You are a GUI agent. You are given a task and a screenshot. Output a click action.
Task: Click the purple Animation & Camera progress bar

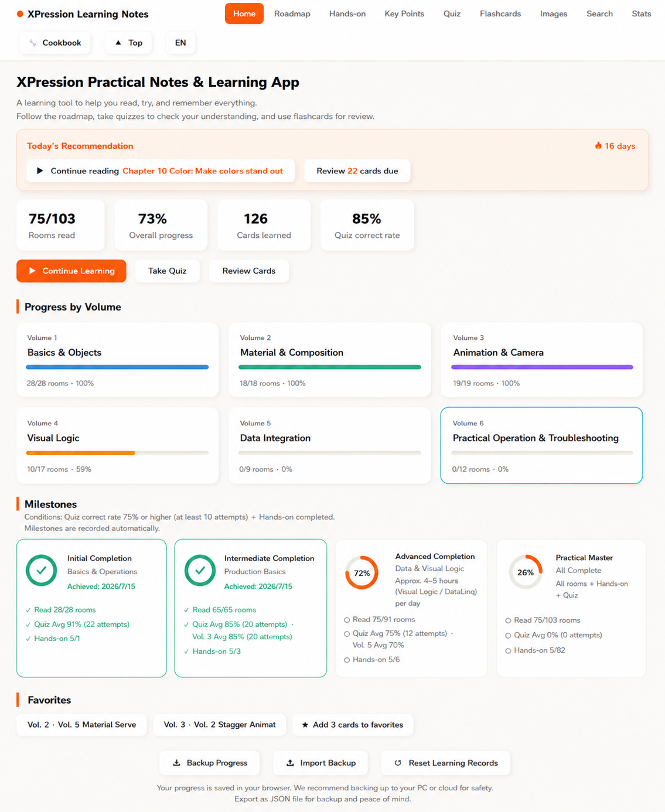(x=542, y=367)
